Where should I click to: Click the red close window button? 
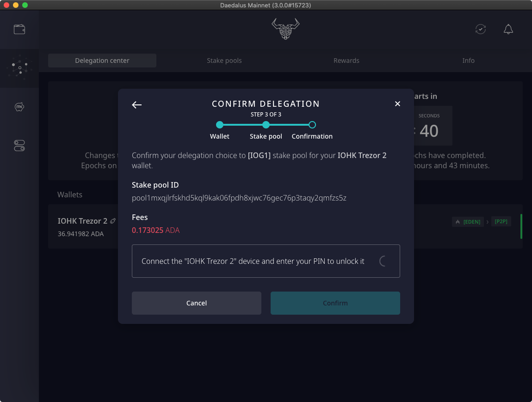coord(6,5)
